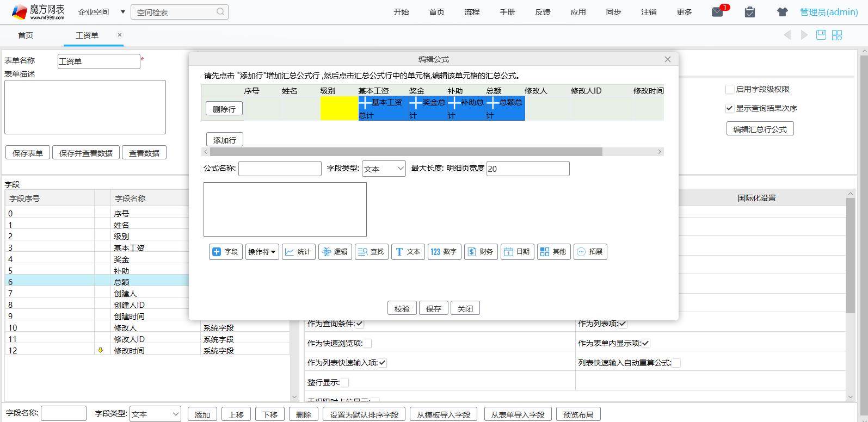Toggle 整行显示 checkbox

point(344,382)
